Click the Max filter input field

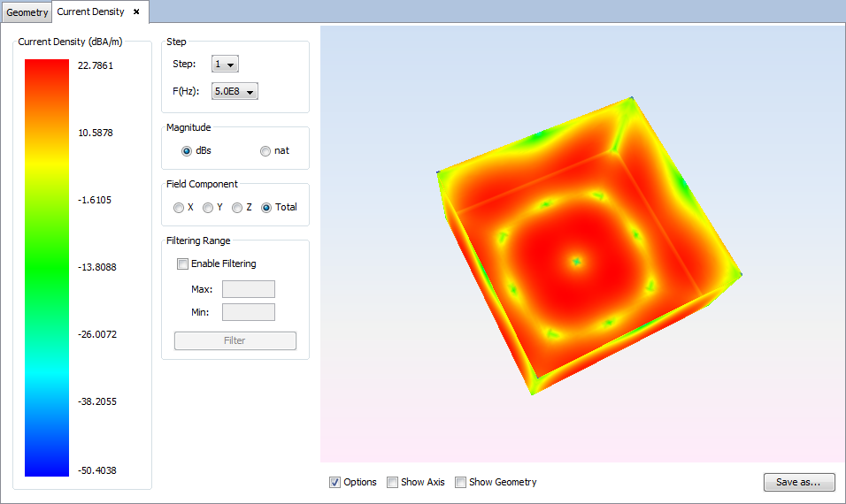tap(248, 289)
